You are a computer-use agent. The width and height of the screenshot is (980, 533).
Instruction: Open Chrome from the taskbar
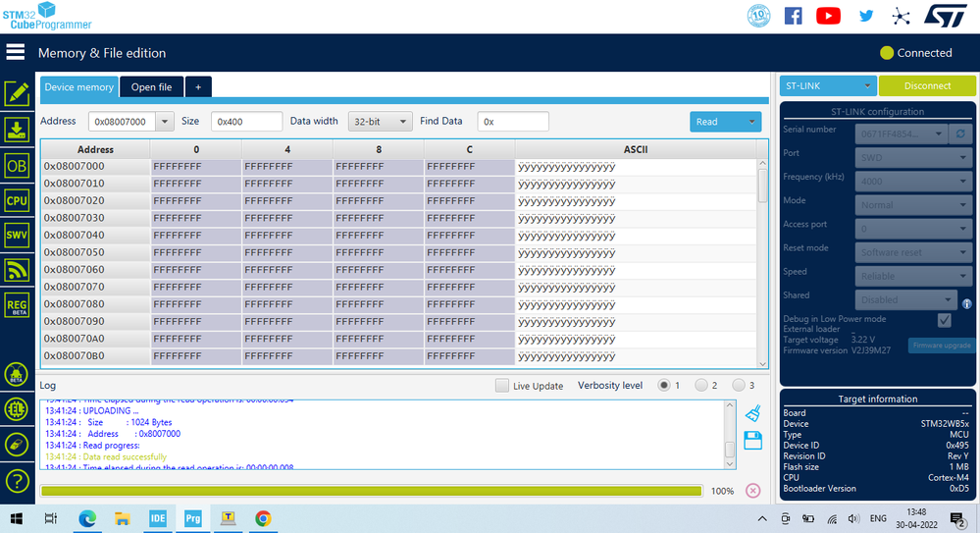click(263, 518)
